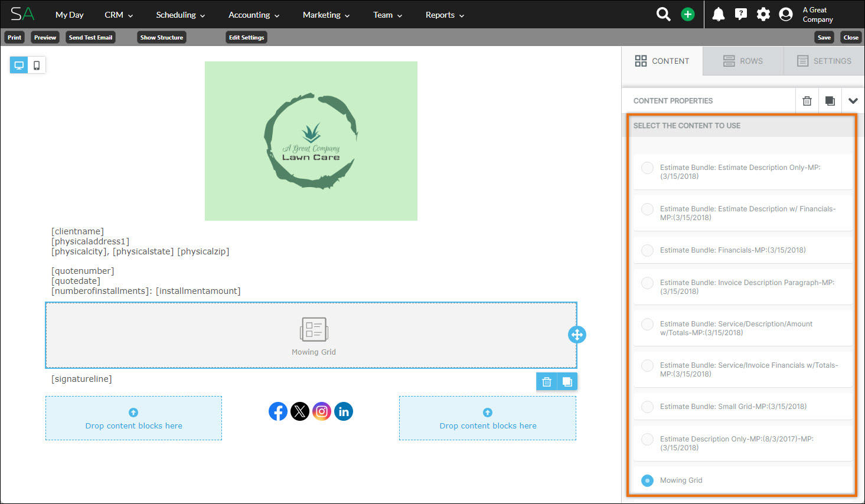Switch to the ROWS tab
865x504 pixels.
743,61
